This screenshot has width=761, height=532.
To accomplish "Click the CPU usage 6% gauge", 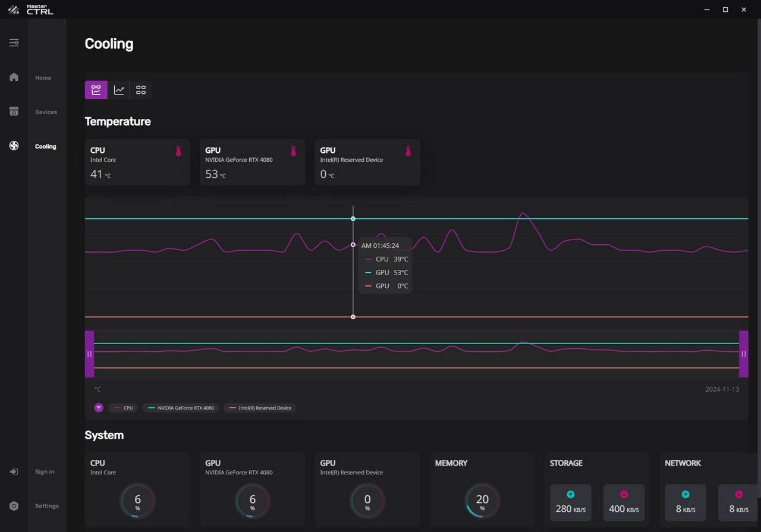I will (137, 500).
